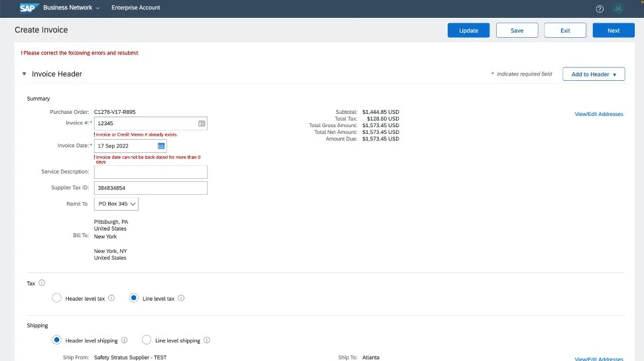Click info icon beside Line level shipping
644x361 pixels.
(x=207, y=340)
